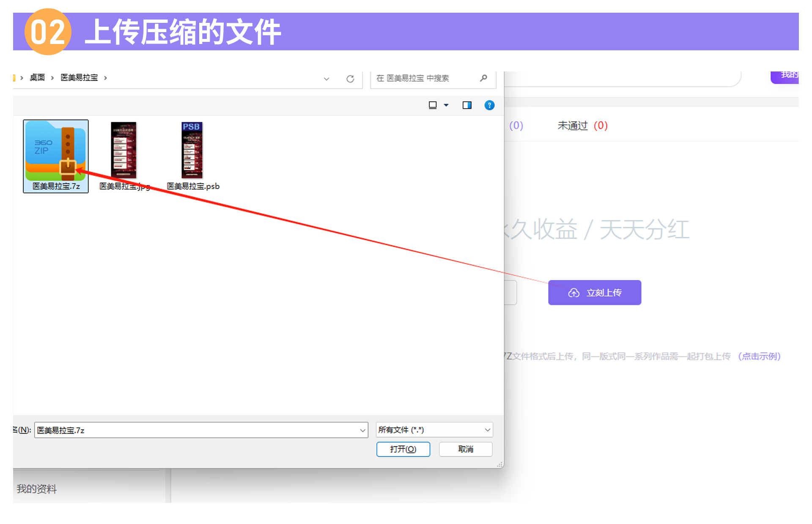Switch to the 未通过 (0) tab
Screen dimensions: 812x524
582,126
